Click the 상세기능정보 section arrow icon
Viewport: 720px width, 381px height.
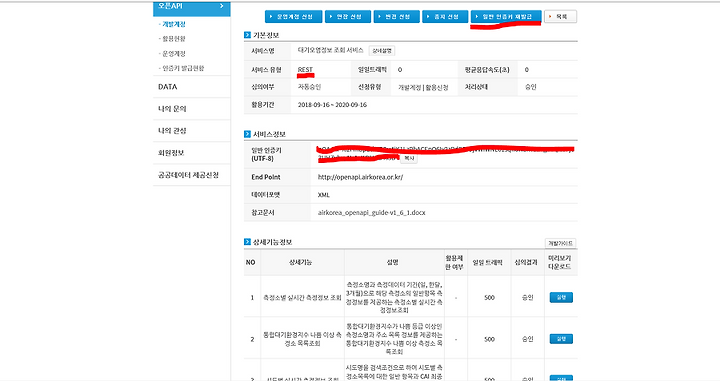[x=248, y=242]
